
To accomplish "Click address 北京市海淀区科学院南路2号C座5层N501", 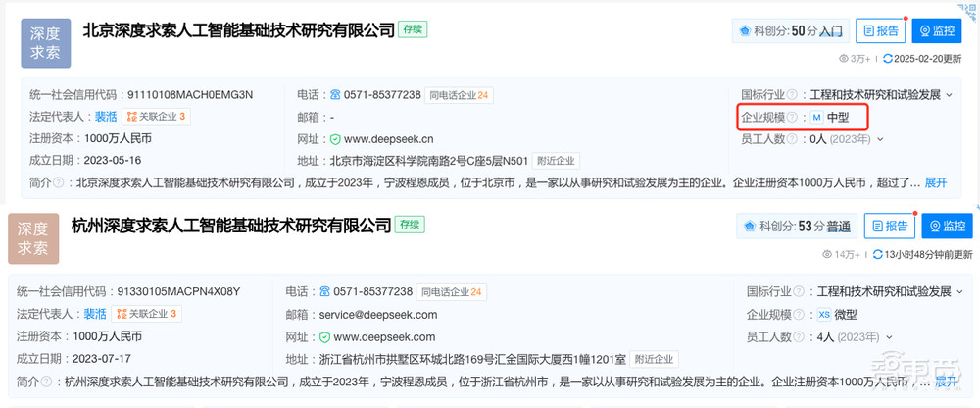I will tap(429, 161).
